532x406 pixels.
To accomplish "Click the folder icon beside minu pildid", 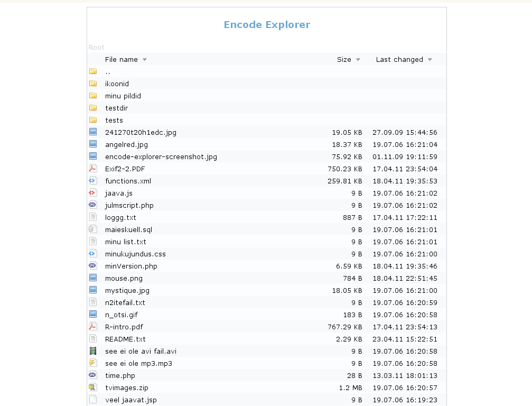I will [93, 96].
